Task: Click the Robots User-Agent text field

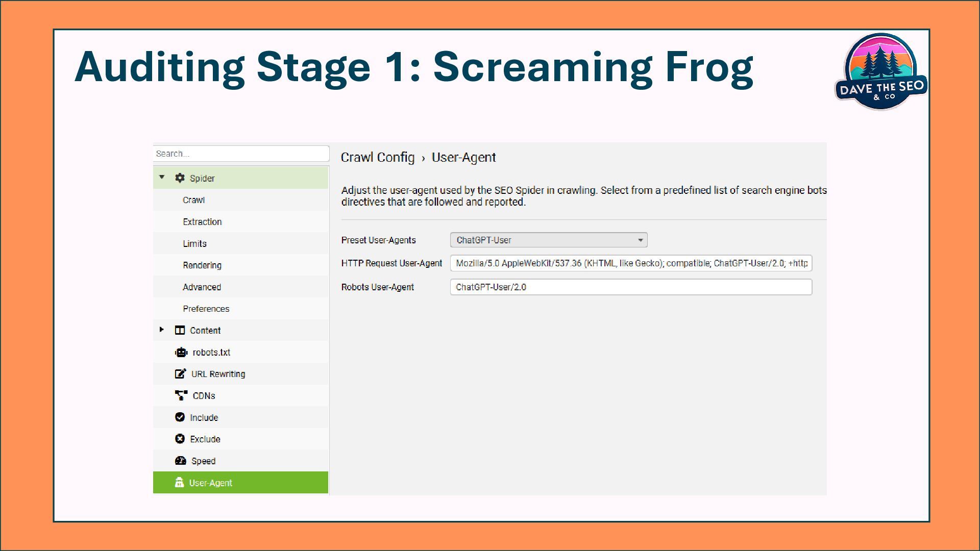Action: [631, 287]
